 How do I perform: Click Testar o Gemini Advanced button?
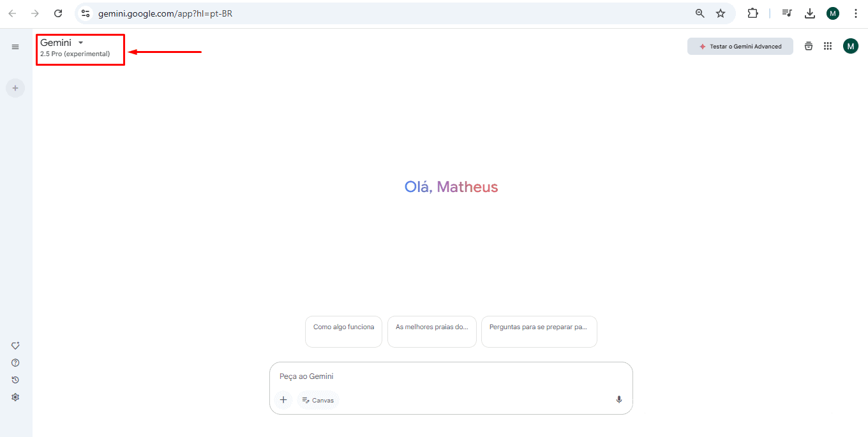(740, 47)
